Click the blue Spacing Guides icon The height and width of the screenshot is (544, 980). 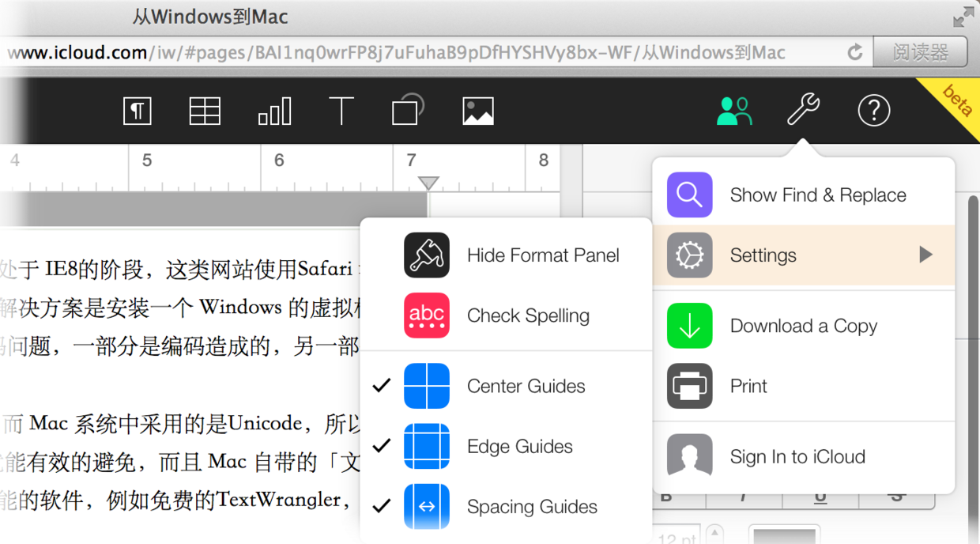tap(427, 506)
